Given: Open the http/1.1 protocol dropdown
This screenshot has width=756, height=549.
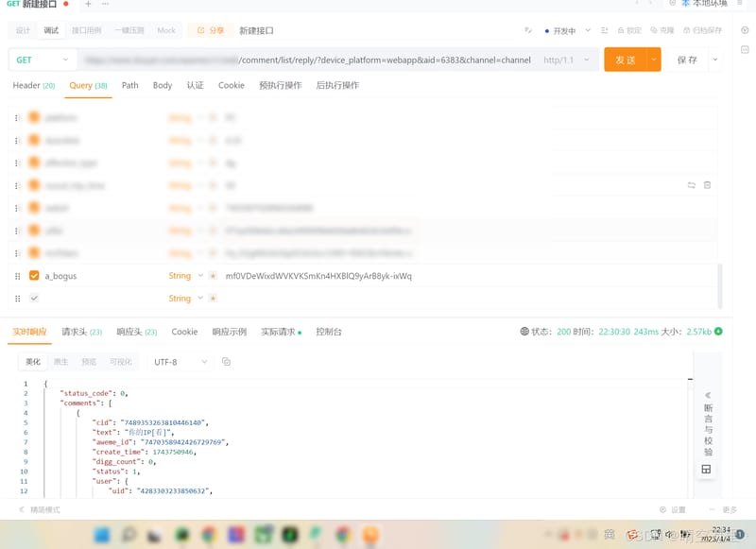Looking at the screenshot, I should (566, 60).
